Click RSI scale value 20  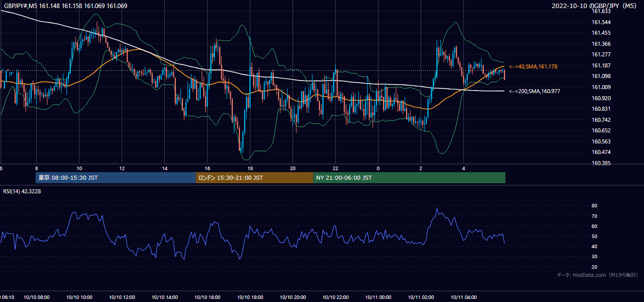tap(595, 267)
